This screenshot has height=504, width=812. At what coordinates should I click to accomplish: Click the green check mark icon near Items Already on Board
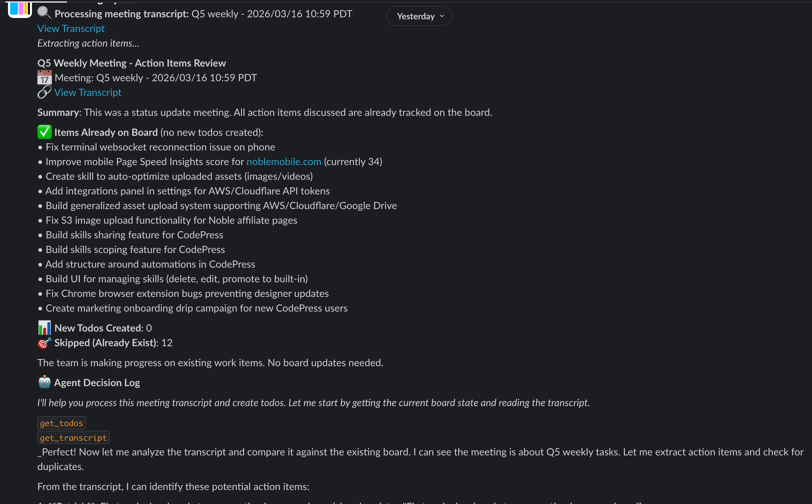[44, 132]
